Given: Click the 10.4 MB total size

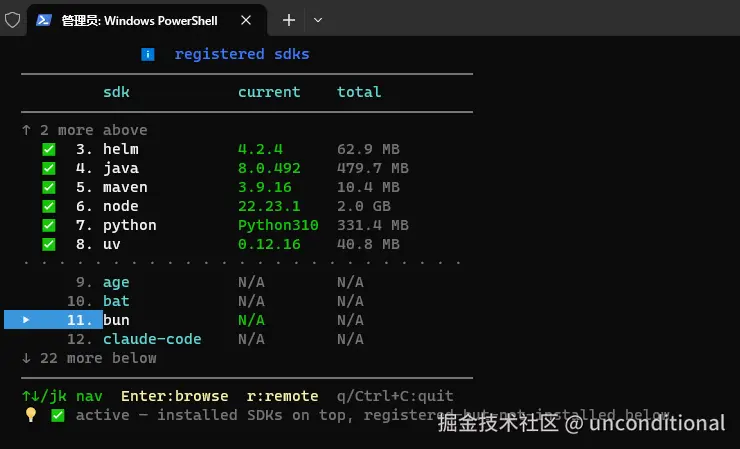Looking at the screenshot, I should point(368,187).
